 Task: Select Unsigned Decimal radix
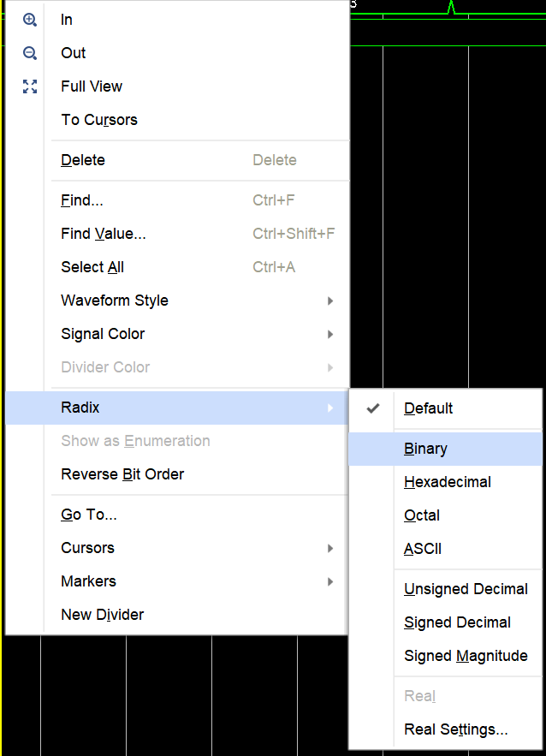pos(466,589)
